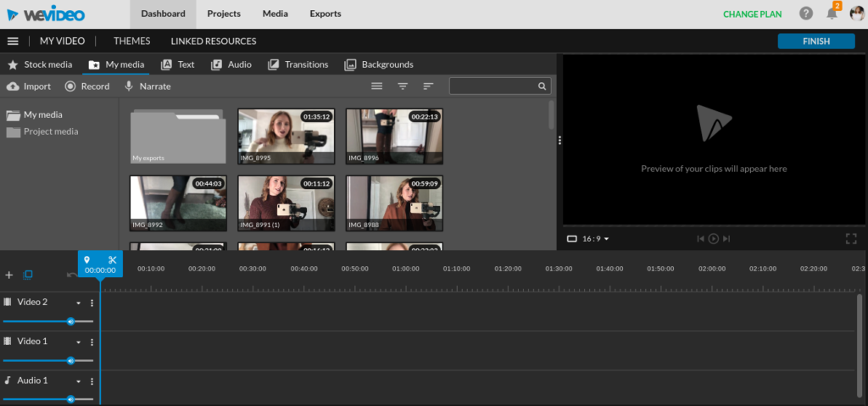Select the IMG_8992 clip thumbnail

178,203
